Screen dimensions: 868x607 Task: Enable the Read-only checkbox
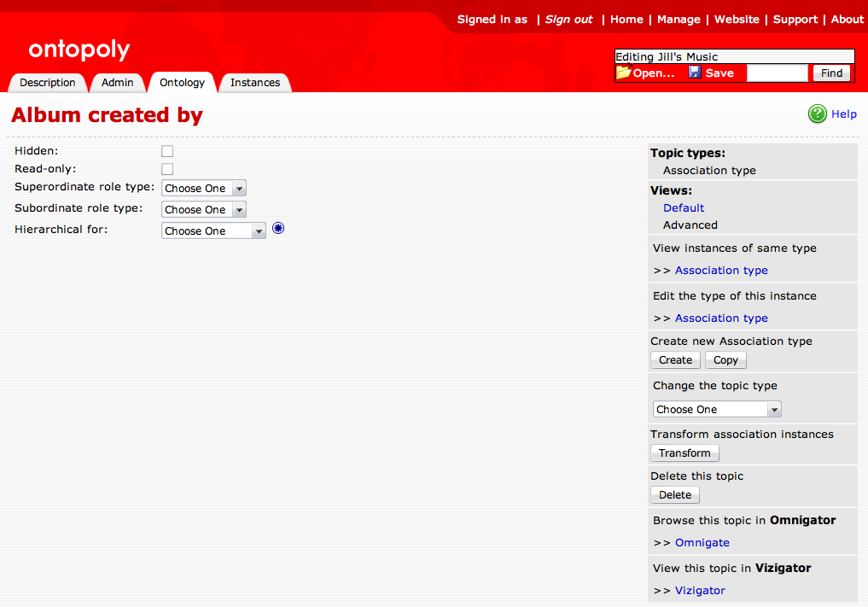(166, 168)
